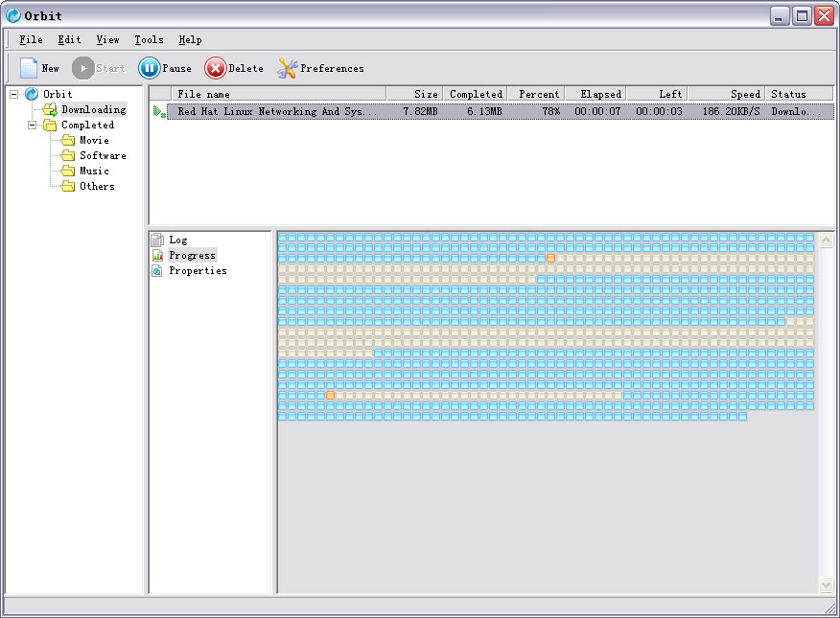The width and height of the screenshot is (840, 618).
Task: Sort by the Left column header
Action: click(657, 94)
